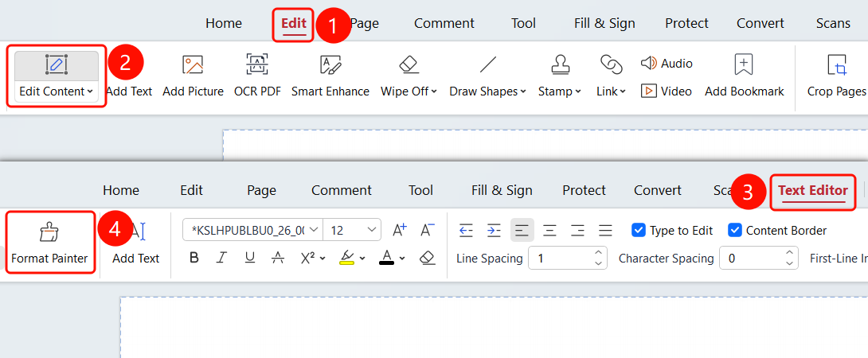Toggle Strikethrough formatting
This screenshot has height=358, width=868.
(x=279, y=258)
